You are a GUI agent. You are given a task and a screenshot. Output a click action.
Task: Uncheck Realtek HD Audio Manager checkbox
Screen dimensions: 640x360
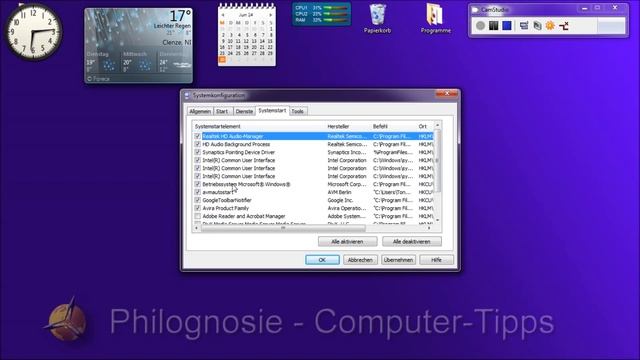point(198,136)
